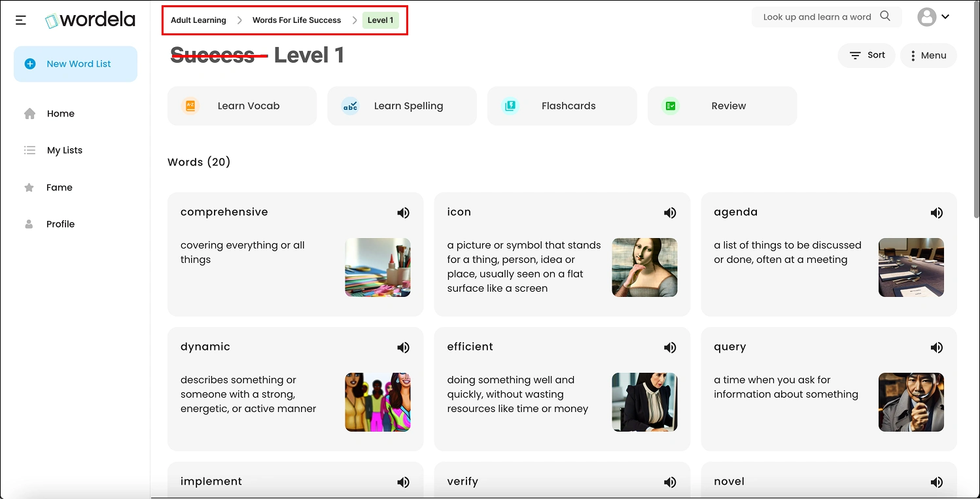Play pronunciation for the word query

point(937,347)
